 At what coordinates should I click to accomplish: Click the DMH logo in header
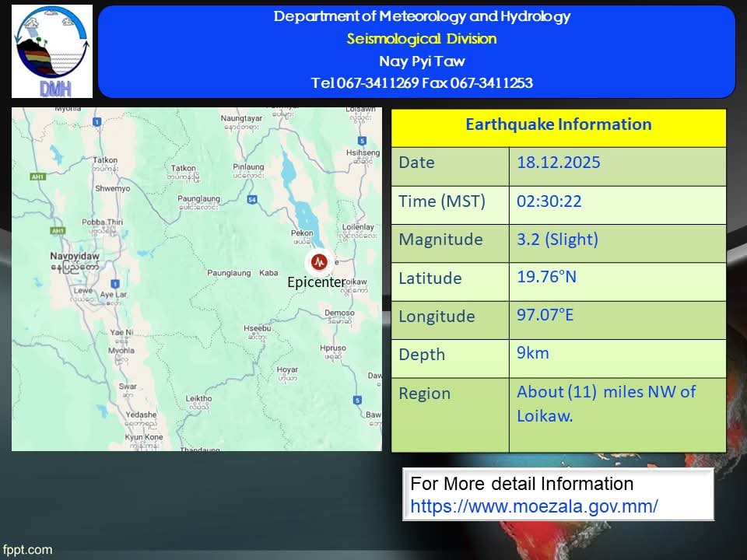pos(52,51)
